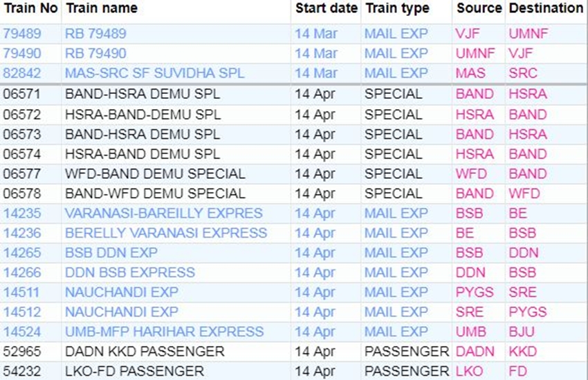The width and height of the screenshot is (588, 380).
Task: Click the BJU destination station code
Action: (522, 332)
